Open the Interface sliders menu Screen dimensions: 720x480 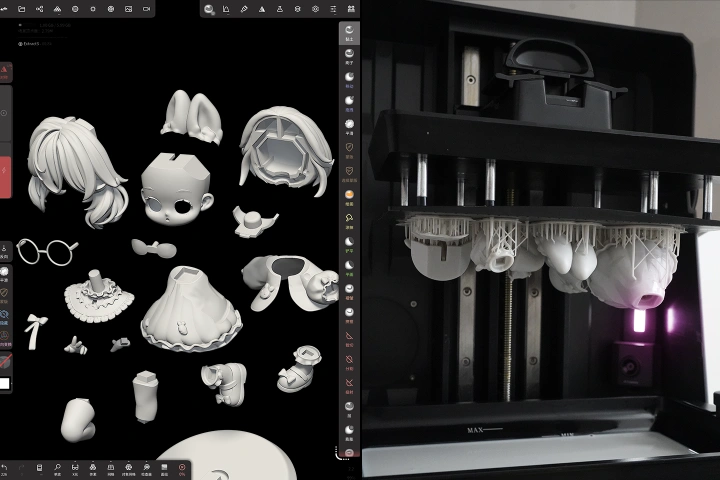[333, 9]
